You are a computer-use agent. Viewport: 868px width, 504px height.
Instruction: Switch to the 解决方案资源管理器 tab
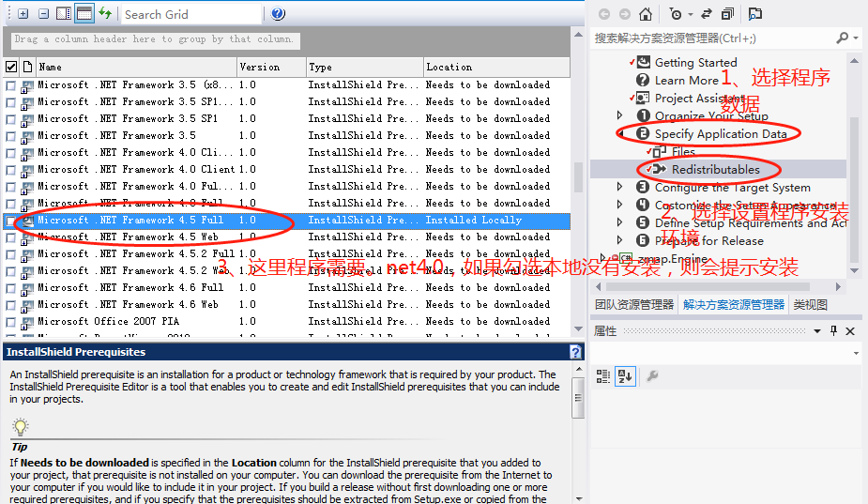[734, 305]
